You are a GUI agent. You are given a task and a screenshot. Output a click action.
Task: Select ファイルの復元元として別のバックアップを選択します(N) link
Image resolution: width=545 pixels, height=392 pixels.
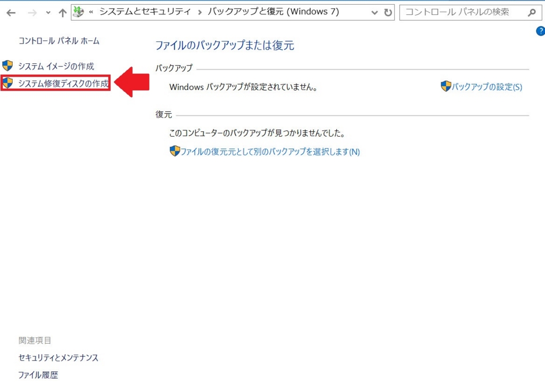pyautogui.click(x=270, y=152)
